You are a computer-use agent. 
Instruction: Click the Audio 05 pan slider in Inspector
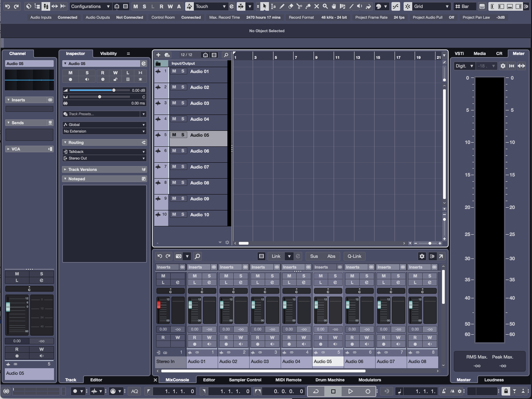pyautogui.click(x=100, y=97)
